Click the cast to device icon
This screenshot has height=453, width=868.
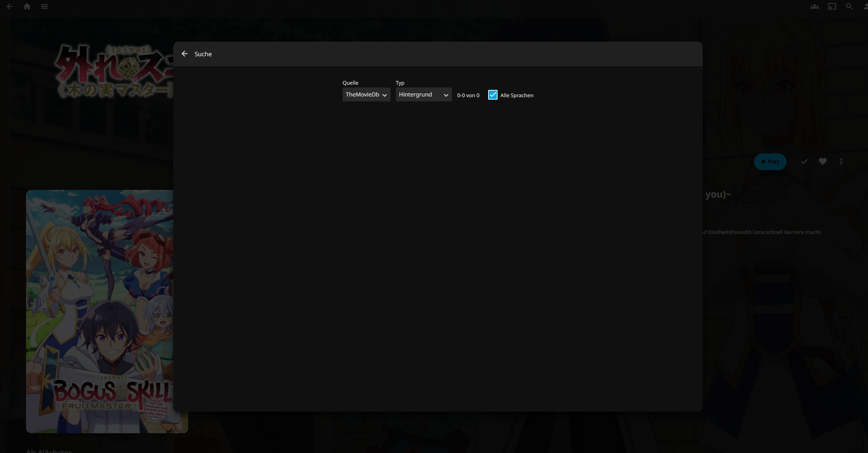pos(832,7)
